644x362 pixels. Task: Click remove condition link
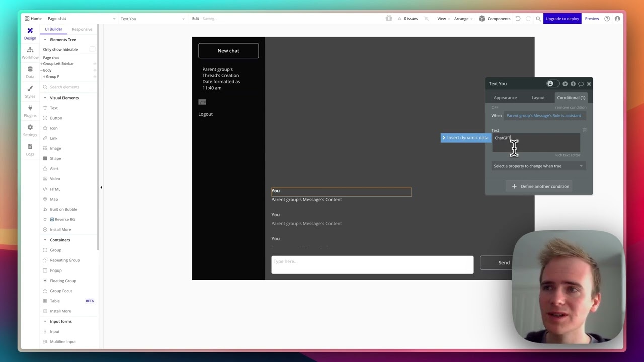(x=571, y=107)
